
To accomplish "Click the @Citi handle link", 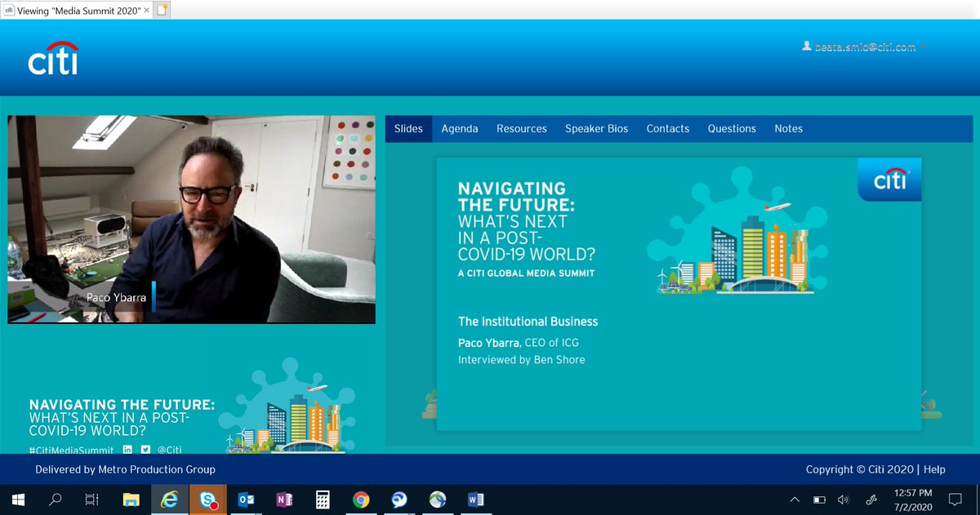I will (x=170, y=450).
